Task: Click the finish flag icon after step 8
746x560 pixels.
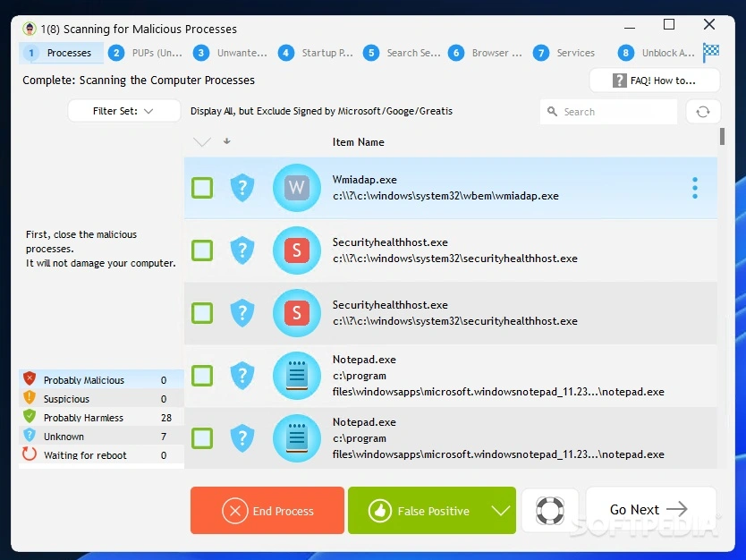Action: coord(711,52)
